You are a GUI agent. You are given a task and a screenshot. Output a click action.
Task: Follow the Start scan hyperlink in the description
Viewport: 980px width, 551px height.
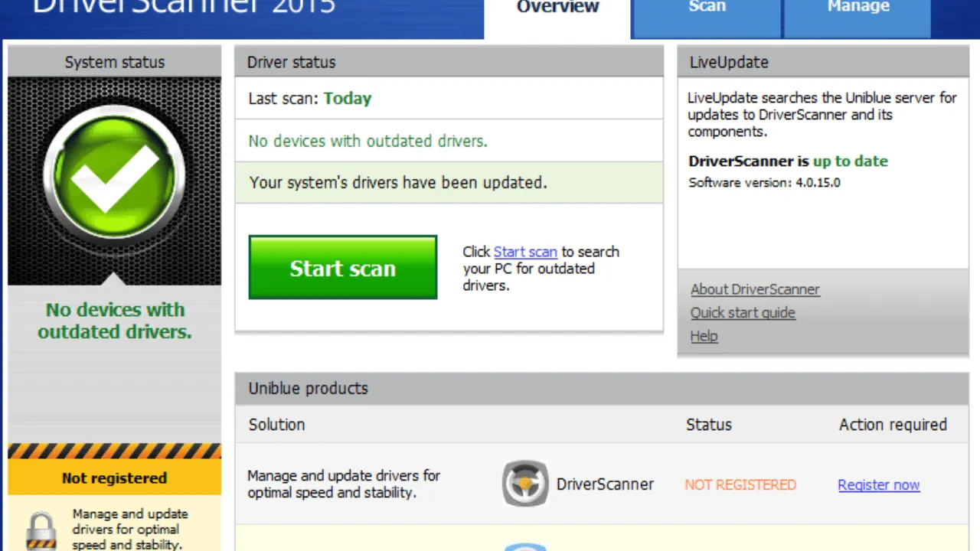pos(525,252)
